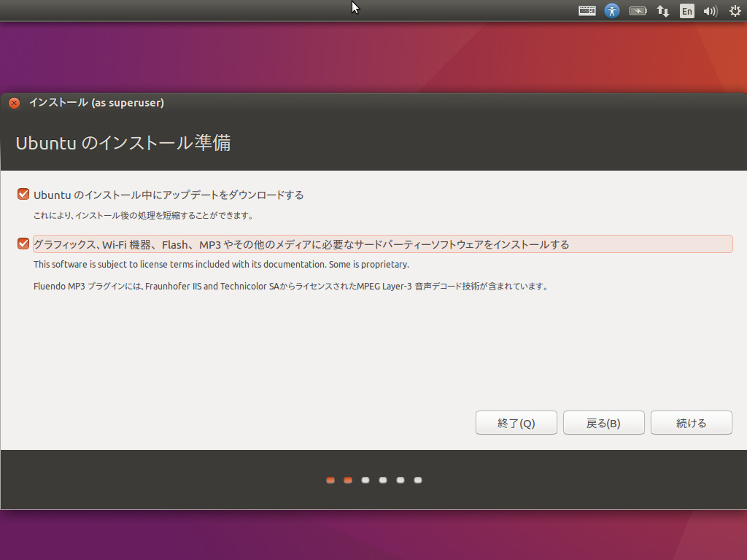This screenshot has width=747, height=560.
Task: Open the network connection arrows indicator
Action: [662, 10]
